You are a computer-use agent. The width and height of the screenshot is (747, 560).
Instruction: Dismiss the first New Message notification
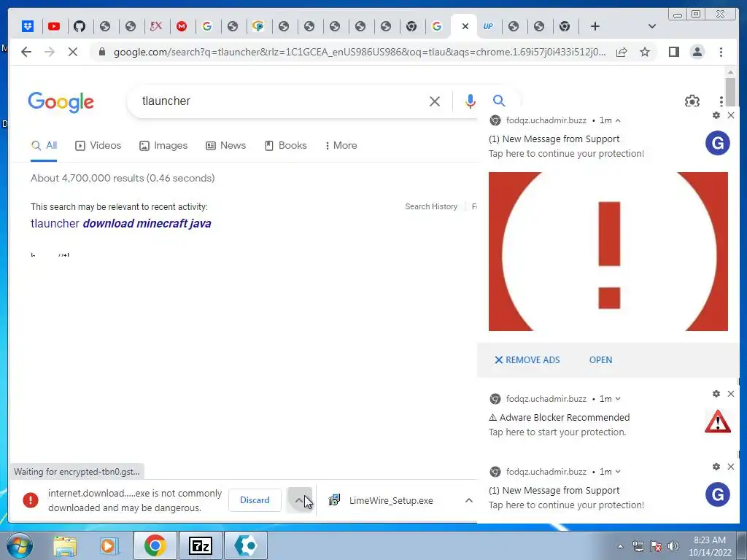731,115
